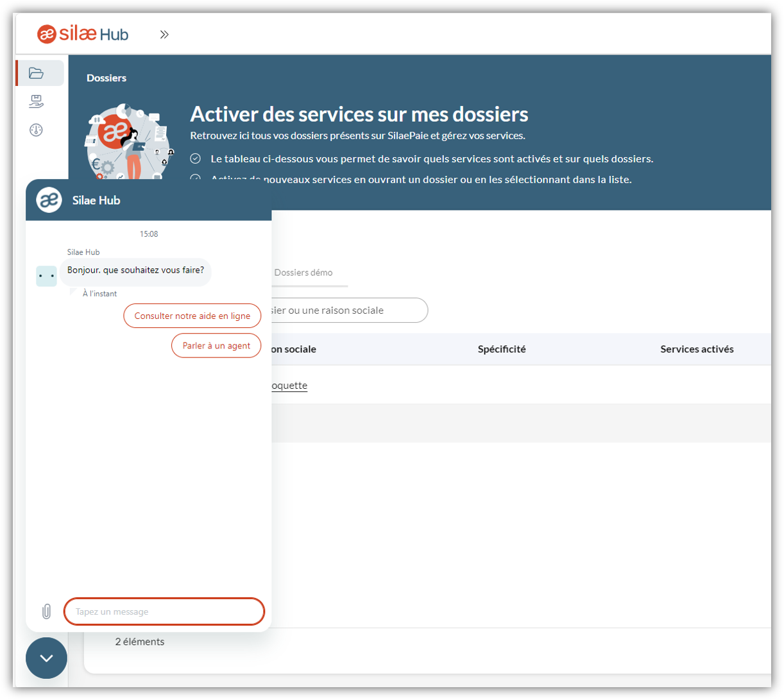Screen dimensions: 784x700
Task: Choose Parler à un agent
Action: [x=216, y=345]
